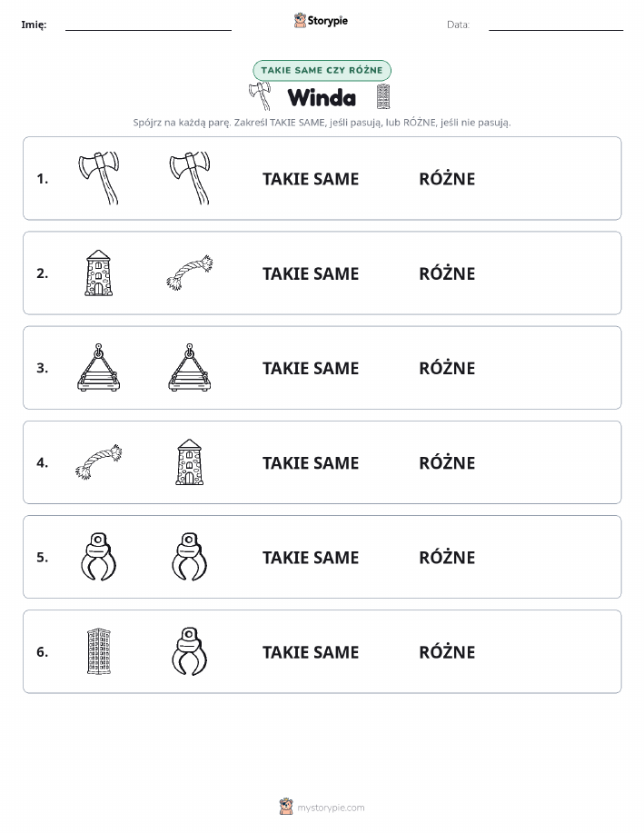Click the rope picture in row 2
The image size is (644, 833).
point(190,273)
